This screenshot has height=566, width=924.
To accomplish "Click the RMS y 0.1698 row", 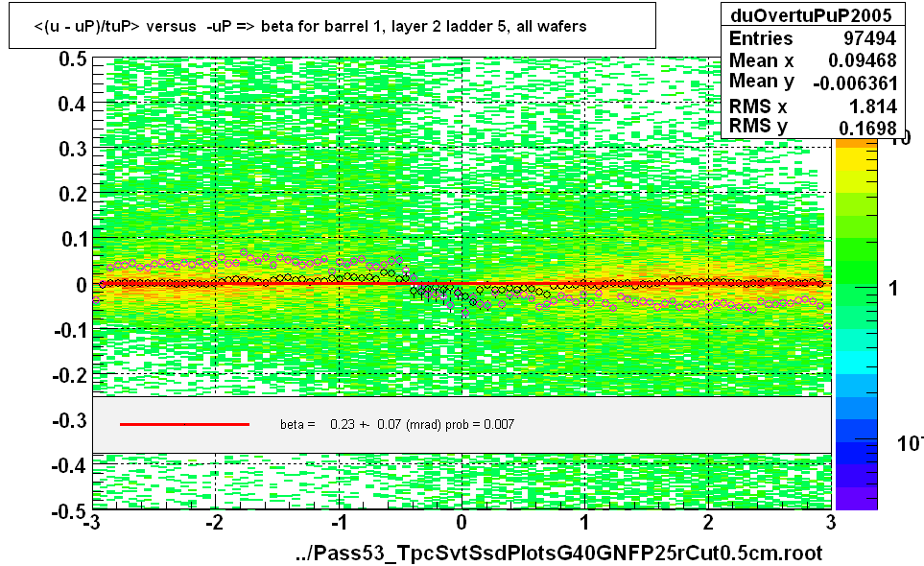I will coord(813,127).
